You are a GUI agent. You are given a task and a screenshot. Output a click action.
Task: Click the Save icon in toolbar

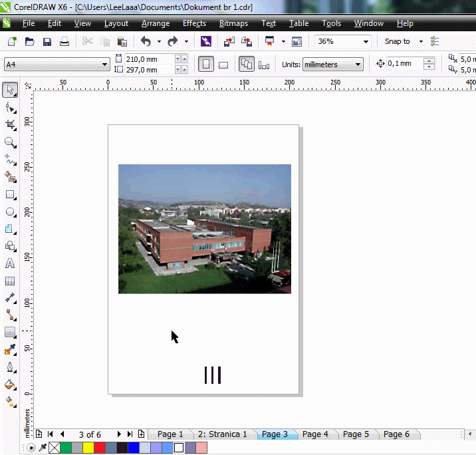(47, 41)
